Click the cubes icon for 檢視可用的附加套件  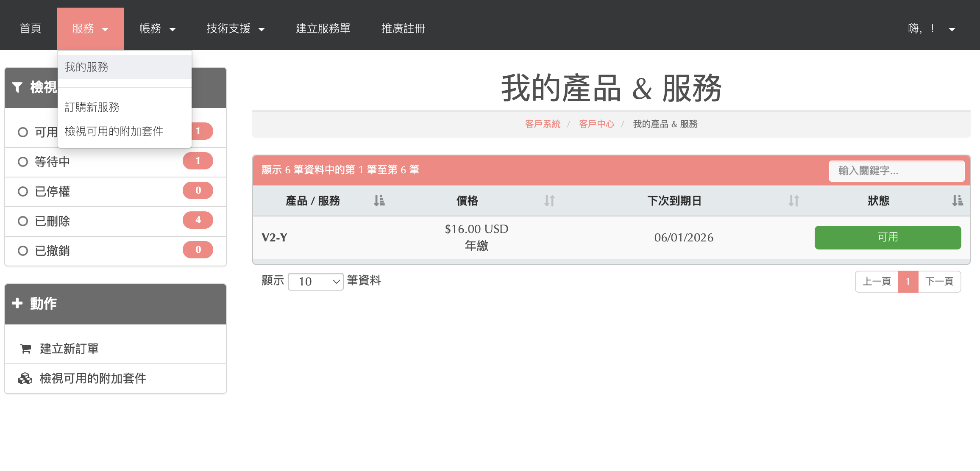click(25, 378)
